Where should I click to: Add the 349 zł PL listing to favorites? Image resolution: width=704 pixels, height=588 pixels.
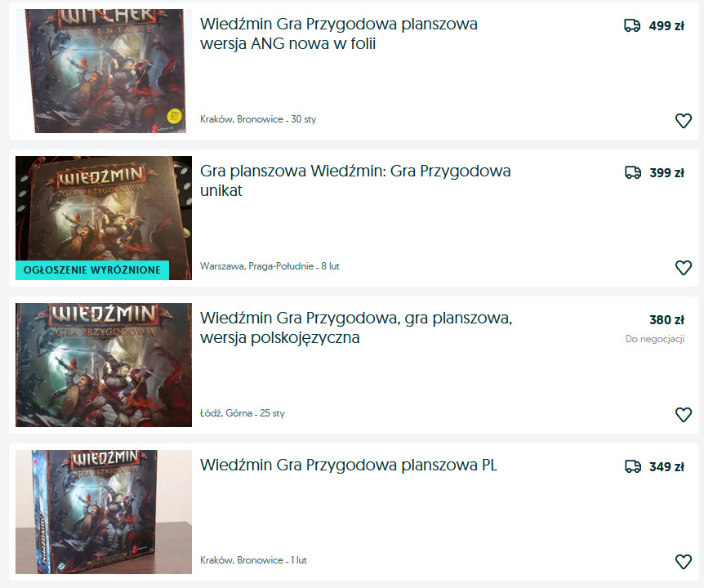[x=684, y=562]
